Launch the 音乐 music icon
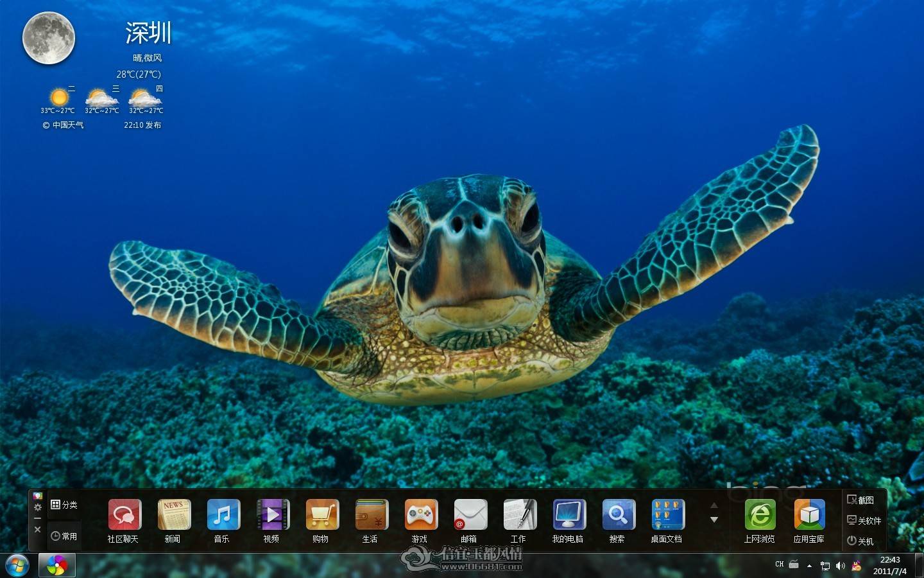 223,516
